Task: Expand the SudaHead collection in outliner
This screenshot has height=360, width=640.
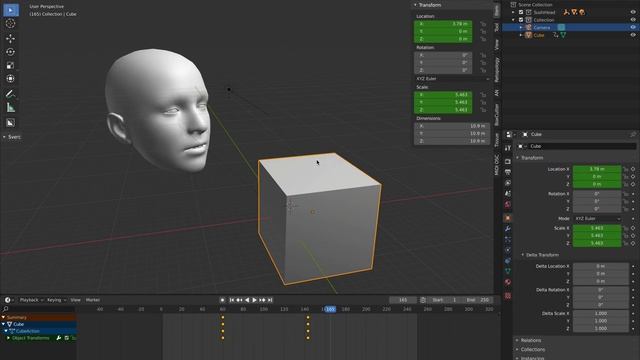Action: (x=513, y=12)
